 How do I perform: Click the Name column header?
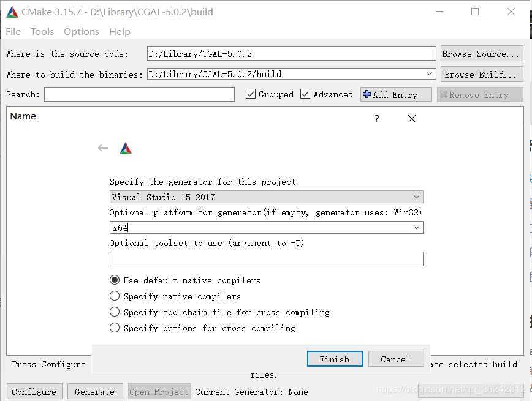click(23, 116)
